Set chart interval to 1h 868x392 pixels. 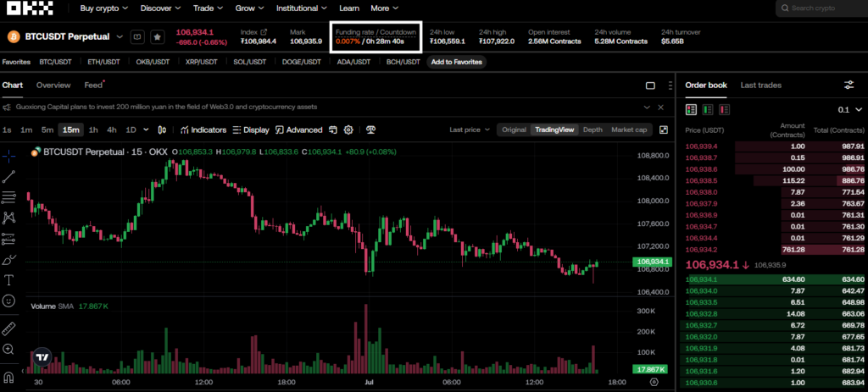pyautogui.click(x=93, y=130)
